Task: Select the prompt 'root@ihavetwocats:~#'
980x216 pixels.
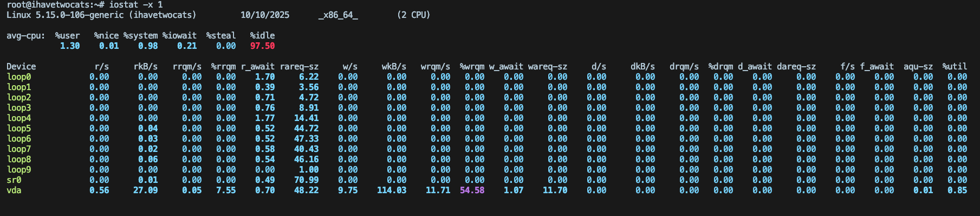Action: 56,5
